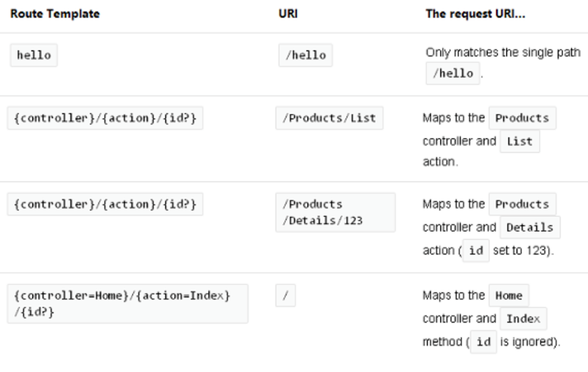Click the single slash '/' URI code
This screenshot has width=588, height=372.
(285, 295)
